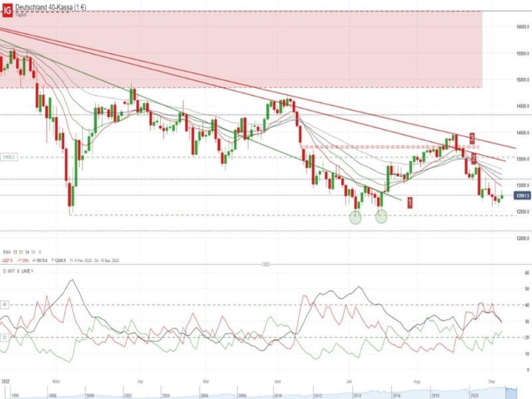
Task: Select the EMA 13 period value
Action: click(x=15, y=252)
